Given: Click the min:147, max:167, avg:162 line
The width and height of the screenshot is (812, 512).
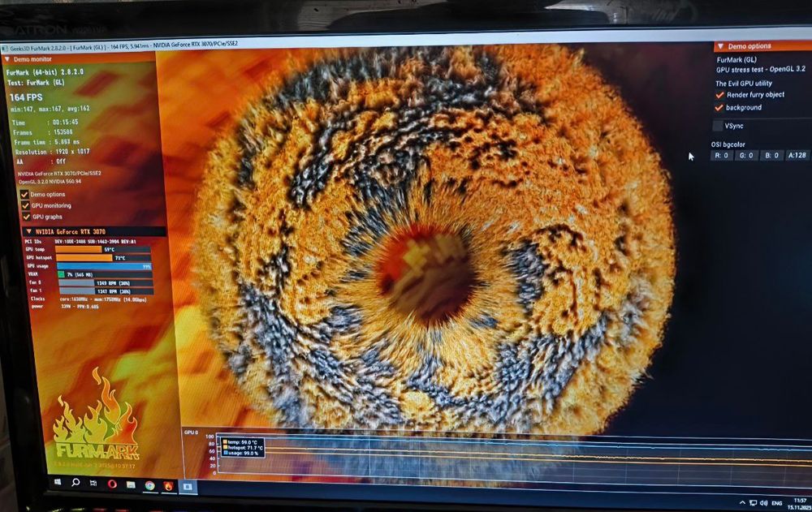Looking at the screenshot, I should coord(50,109).
